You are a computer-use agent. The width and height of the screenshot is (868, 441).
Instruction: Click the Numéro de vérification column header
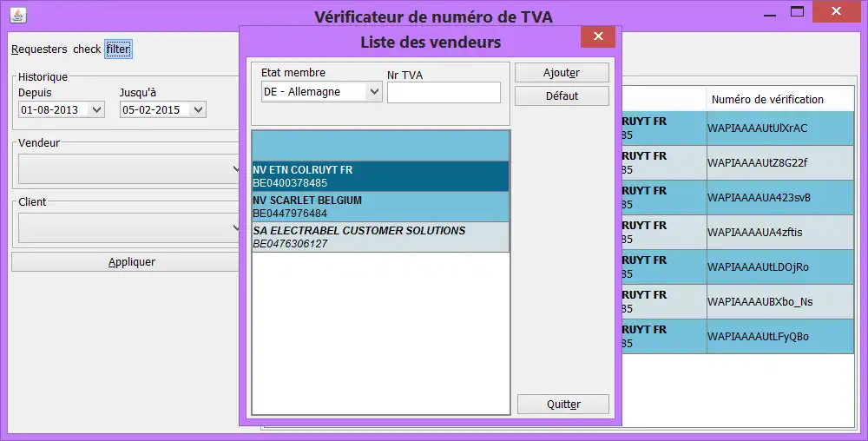[x=780, y=99]
